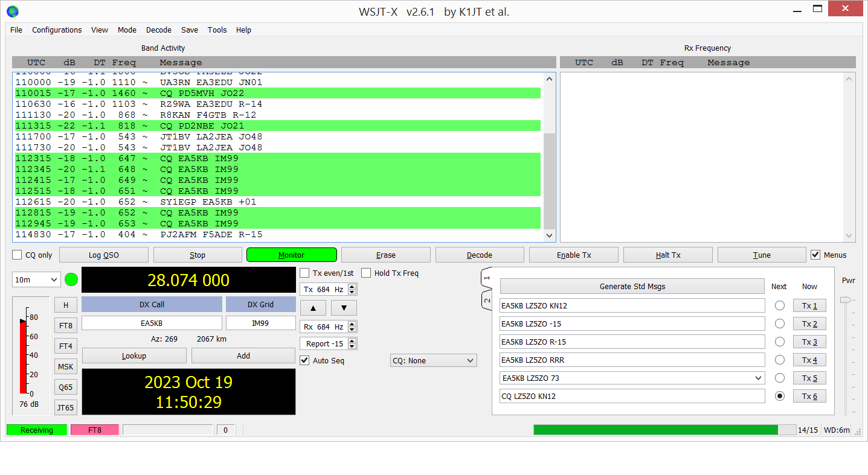Screen dimensions: 868x475
Task: Select decode line SY1EGP EA5KB +01
Action: coord(278,202)
